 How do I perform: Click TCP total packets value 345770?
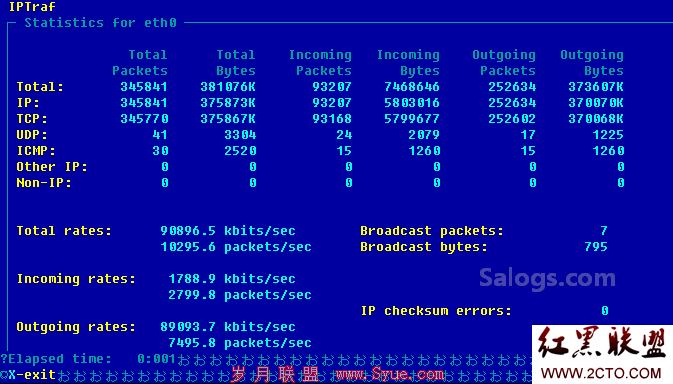pos(144,119)
